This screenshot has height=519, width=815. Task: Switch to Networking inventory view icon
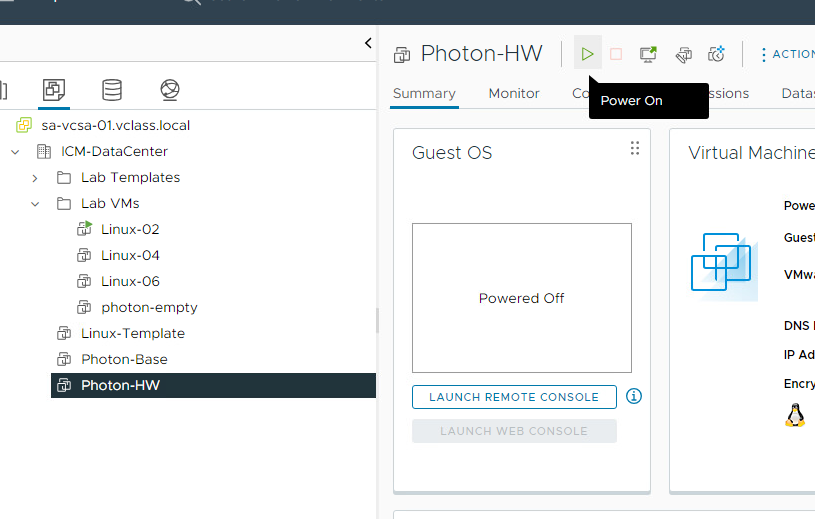[x=170, y=90]
